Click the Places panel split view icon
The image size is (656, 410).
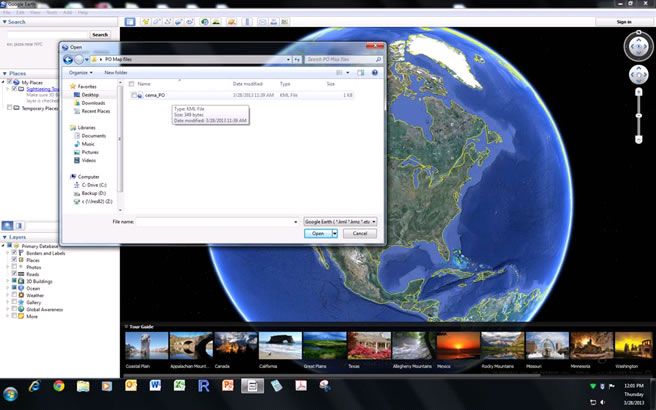(x=19, y=226)
